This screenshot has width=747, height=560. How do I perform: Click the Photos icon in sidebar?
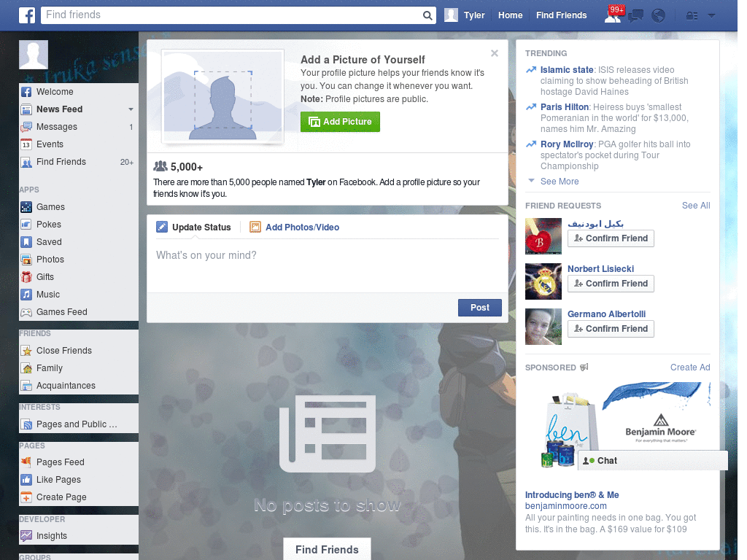coord(26,260)
